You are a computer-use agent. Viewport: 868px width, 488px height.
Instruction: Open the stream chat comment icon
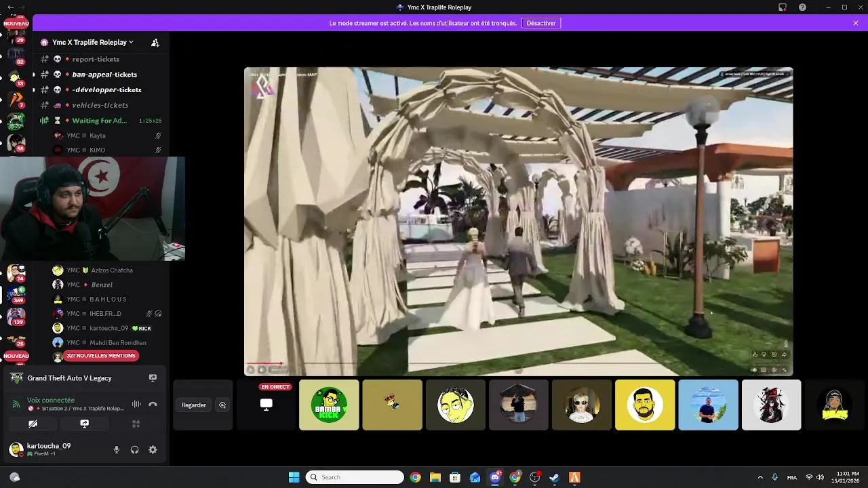(774, 354)
